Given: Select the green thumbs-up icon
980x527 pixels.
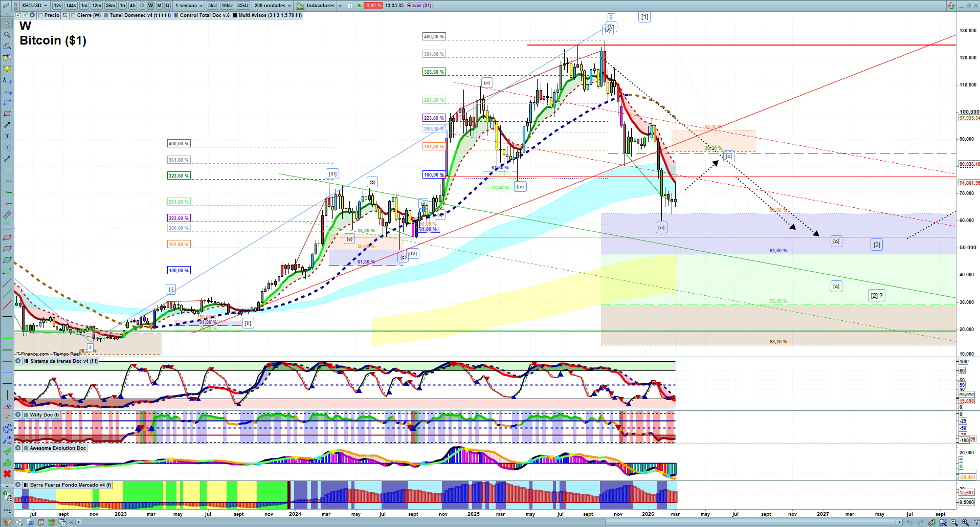Looking at the screenshot, I should tap(7, 463).
